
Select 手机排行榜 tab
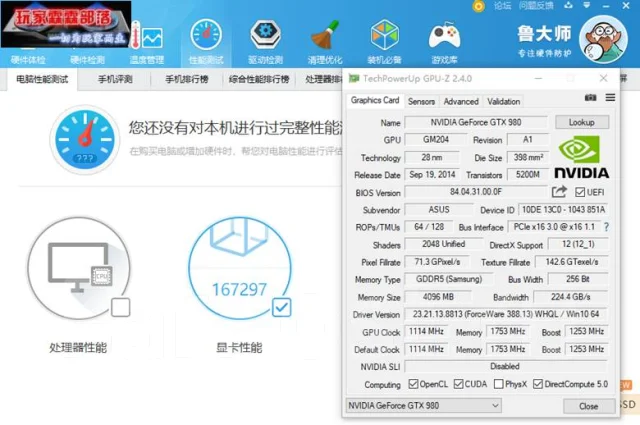point(187,79)
